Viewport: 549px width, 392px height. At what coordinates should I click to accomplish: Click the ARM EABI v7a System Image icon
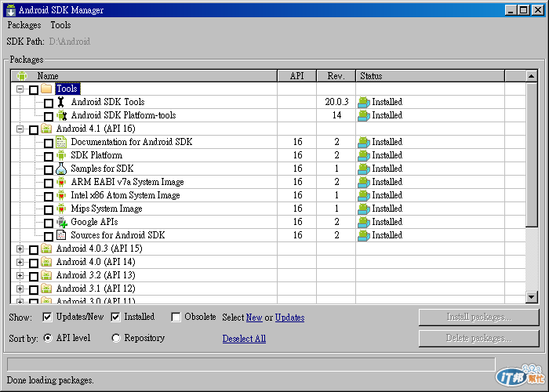pyautogui.click(x=61, y=182)
